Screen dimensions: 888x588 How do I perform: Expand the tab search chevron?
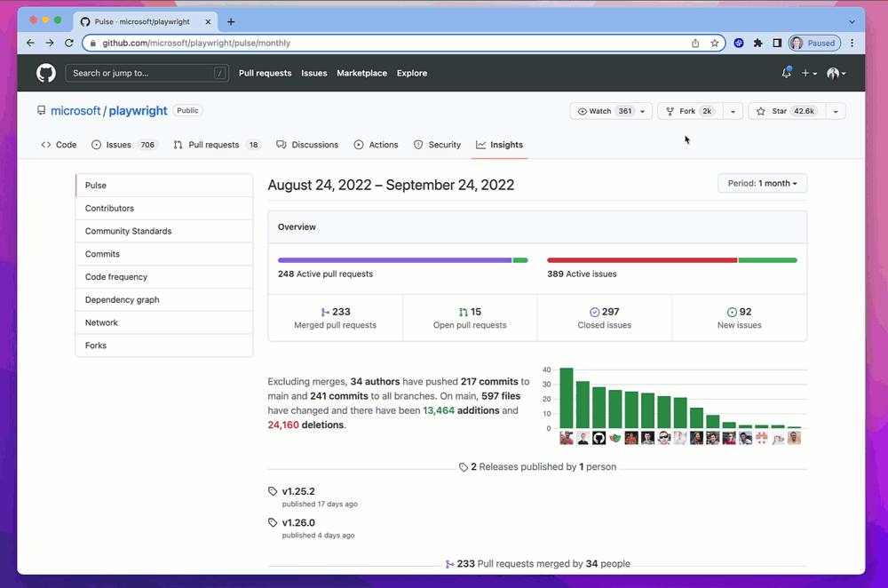[852, 21]
